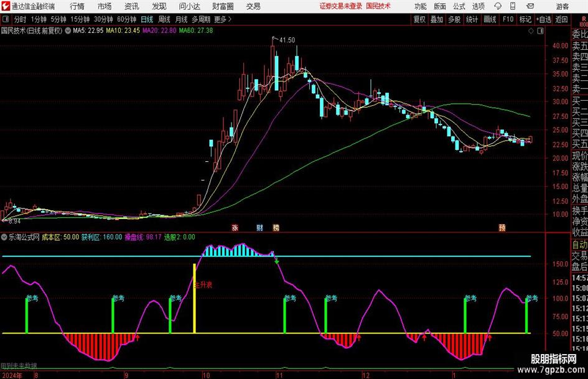The image size is (588, 379).
Task: Click the 多股 multi-stock button
Action: pyautogui.click(x=454, y=19)
